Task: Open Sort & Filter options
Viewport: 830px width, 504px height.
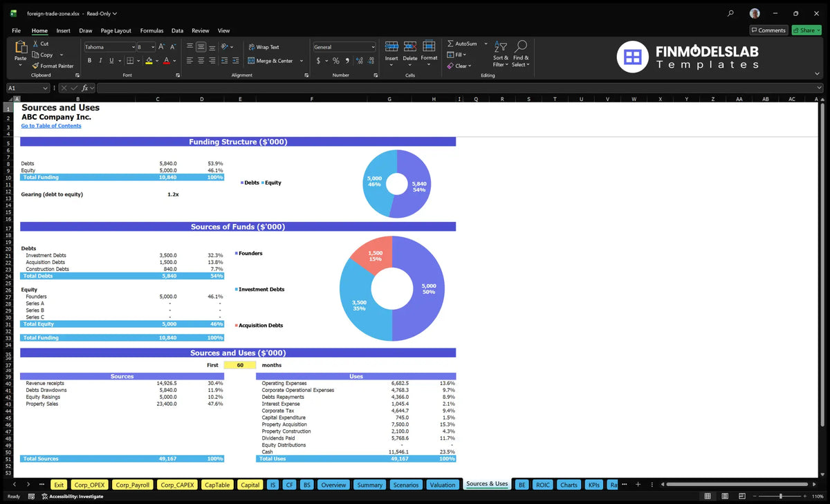Action: coord(501,54)
